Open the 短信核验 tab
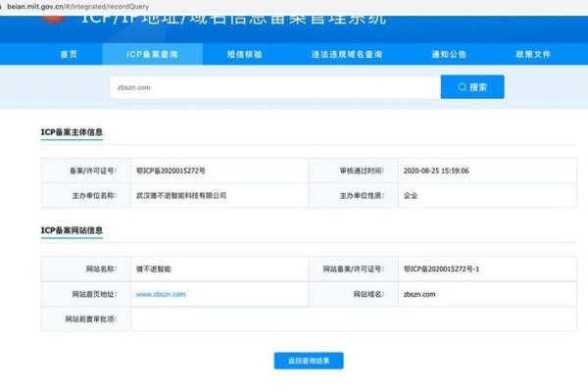 (244, 54)
